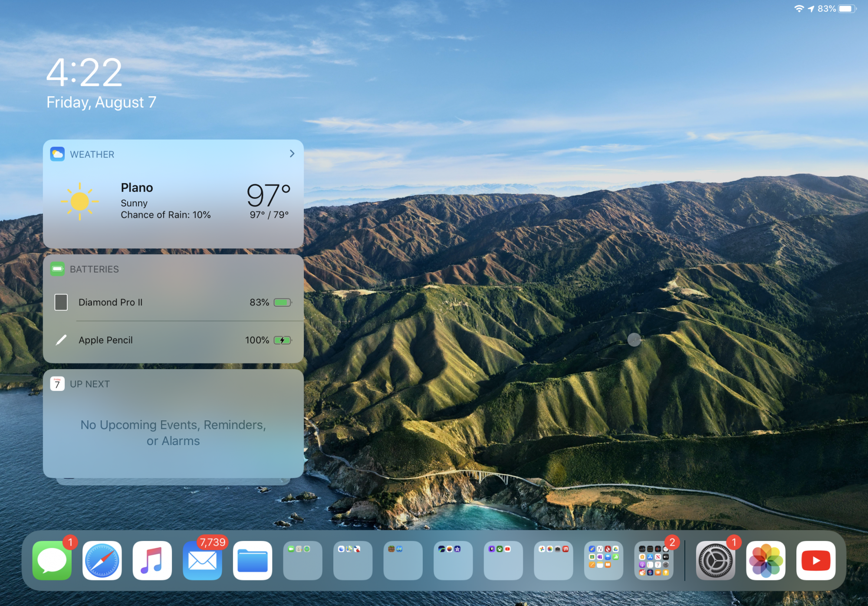Launch the Photos app
The height and width of the screenshot is (606, 868).
click(766, 560)
